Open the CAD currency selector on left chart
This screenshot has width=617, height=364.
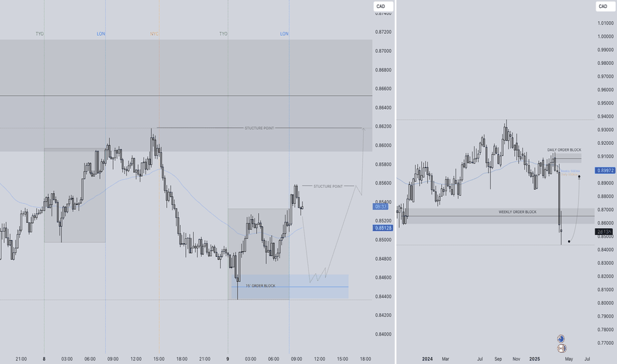[x=383, y=7]
